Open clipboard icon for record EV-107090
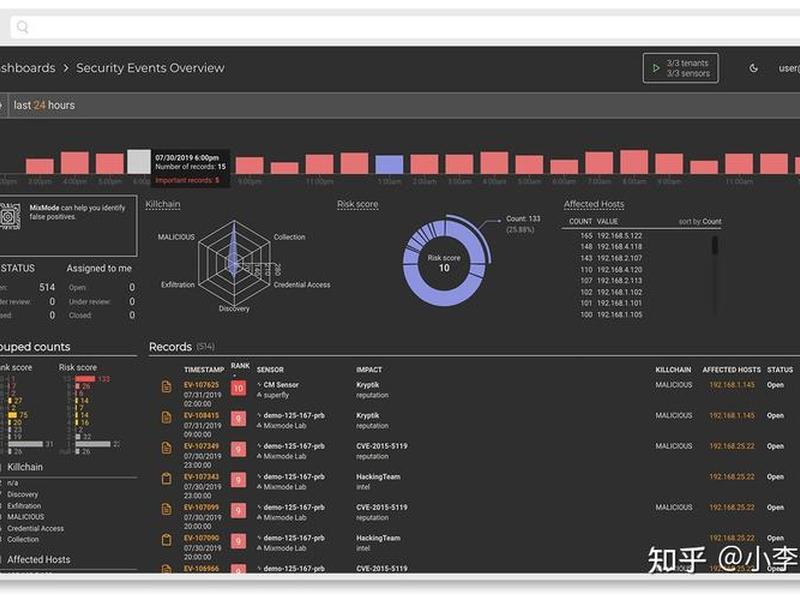The width and height of the screenshot is (800, 600). pos(166,540)
